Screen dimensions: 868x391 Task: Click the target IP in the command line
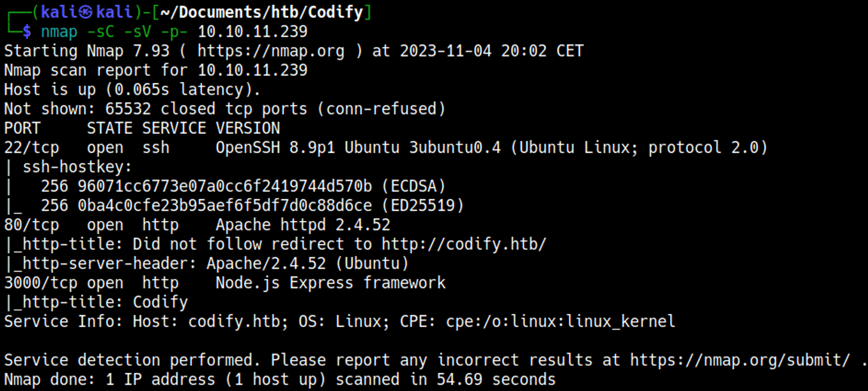click(252, 32)
